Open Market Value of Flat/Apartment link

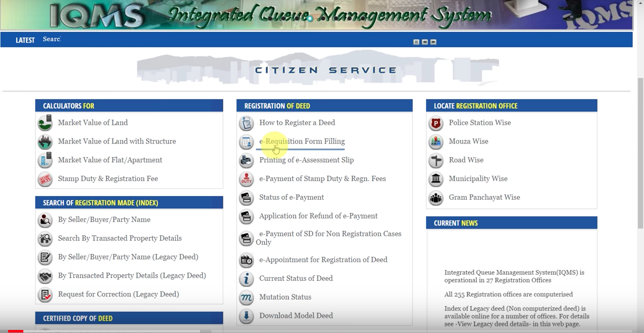[x=110, y=160]
